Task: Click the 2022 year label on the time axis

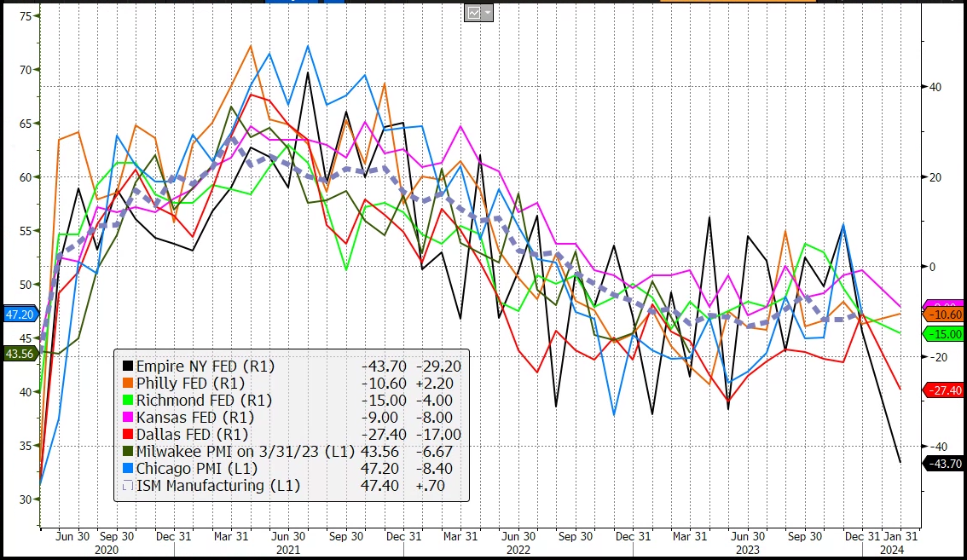Action: pyautogui.click(x=518, y=550)
